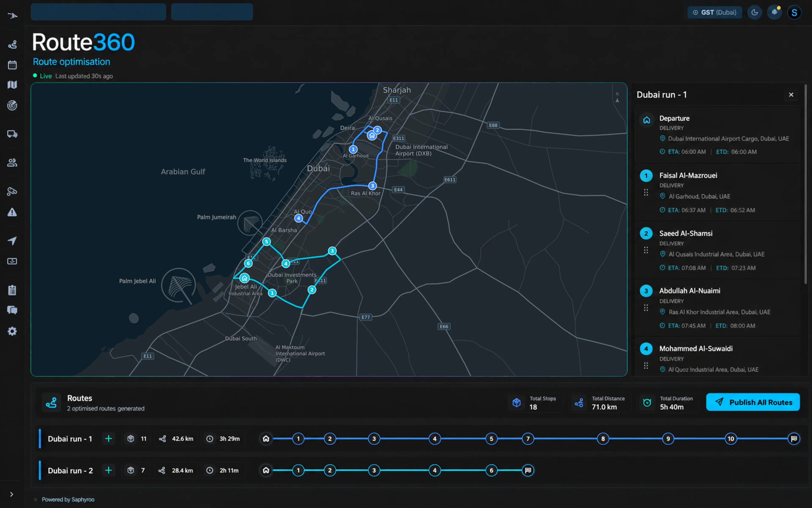The width and height of the screenshot is (812, 508).
Task: Open the S user profile avatar
Action: (x=794, y=12)
